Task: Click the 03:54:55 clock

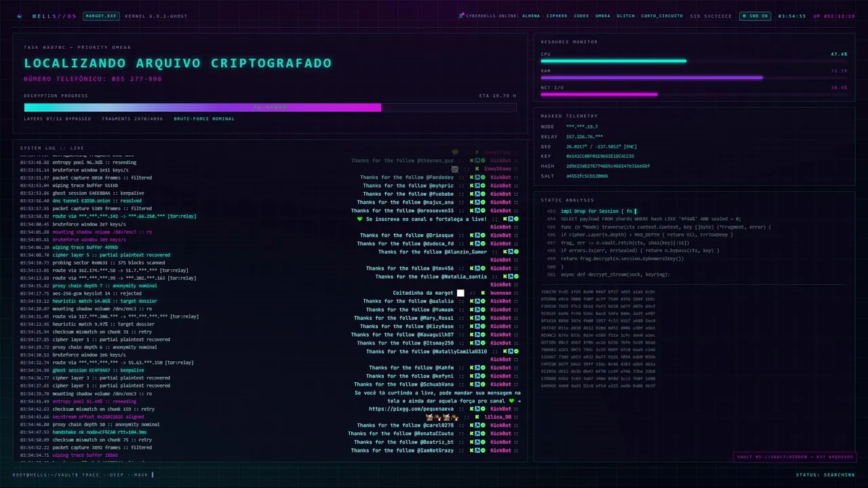Action: [792, 16]
